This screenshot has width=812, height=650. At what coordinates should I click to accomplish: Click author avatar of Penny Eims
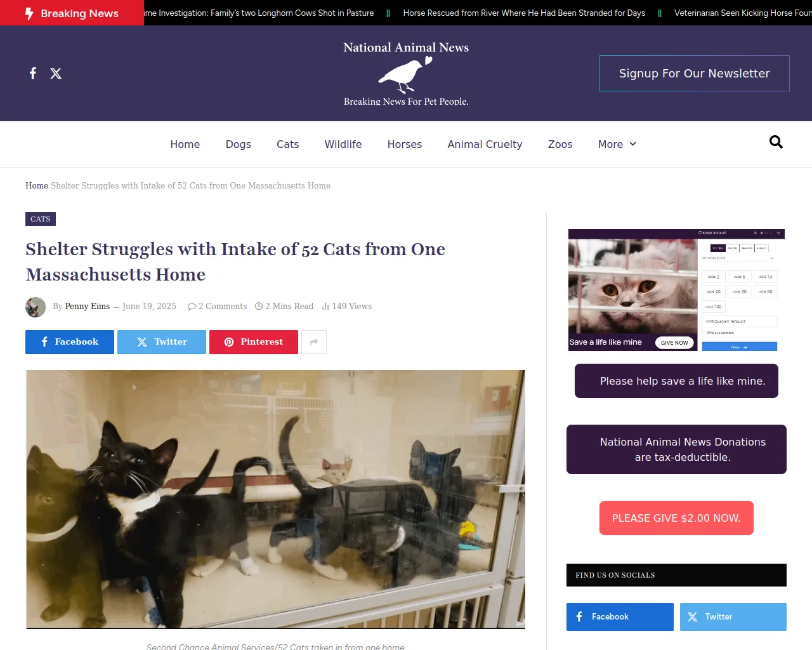click(x=36, y=307)
